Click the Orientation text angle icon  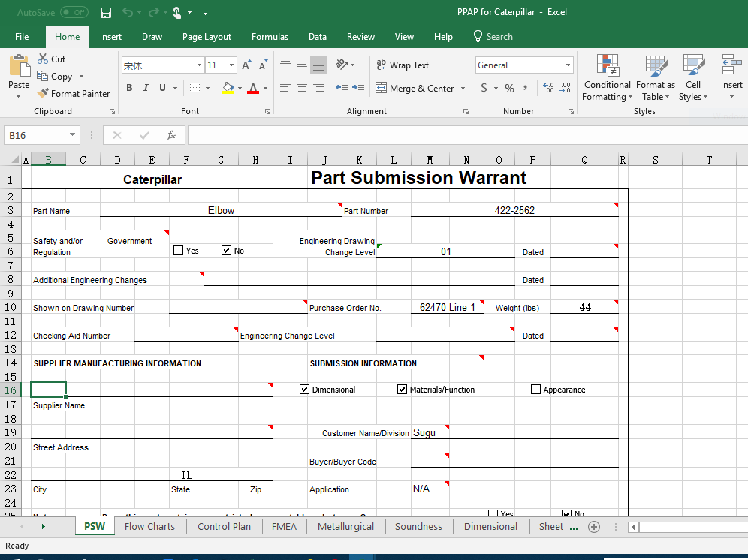[342, 65]
